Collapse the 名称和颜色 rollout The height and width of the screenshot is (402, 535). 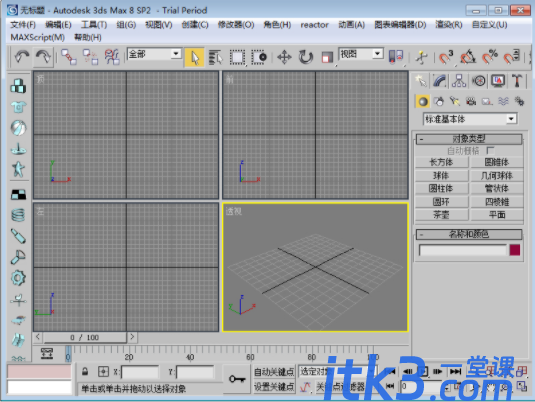tap(469, 234)
